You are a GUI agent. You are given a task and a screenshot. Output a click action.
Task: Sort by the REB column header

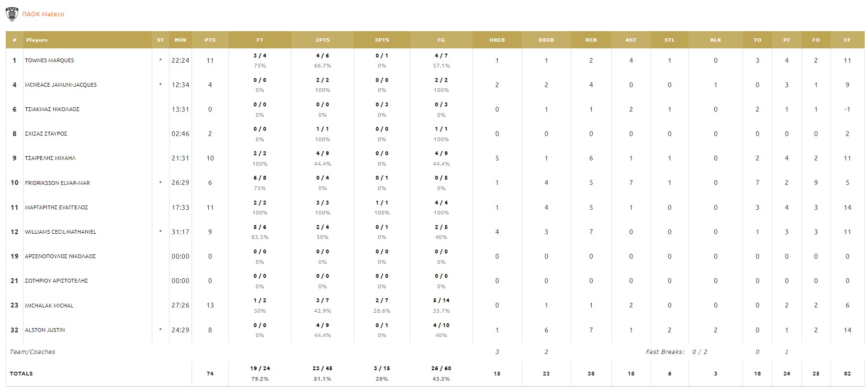coord(591,40)
